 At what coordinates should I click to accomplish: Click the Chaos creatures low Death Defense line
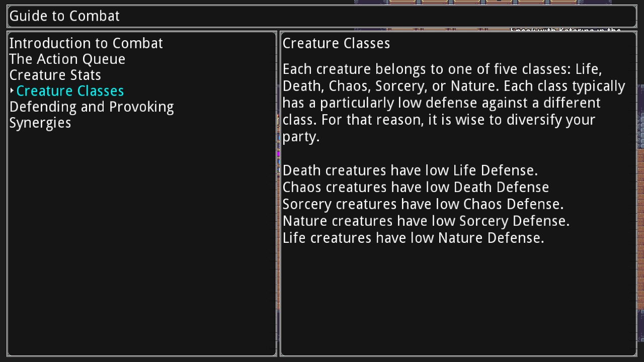coord(416,188)
